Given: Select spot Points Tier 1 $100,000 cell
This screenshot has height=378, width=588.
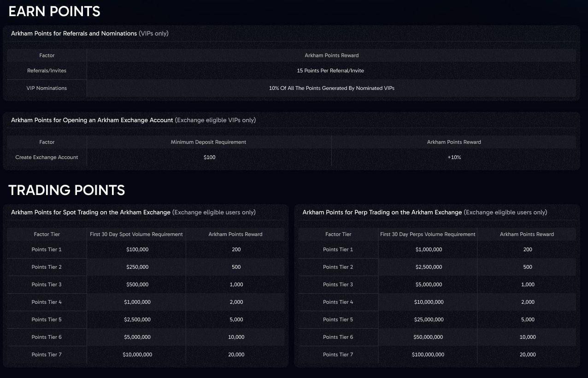Looking at the screenshot, I should (x=137, y=249).
